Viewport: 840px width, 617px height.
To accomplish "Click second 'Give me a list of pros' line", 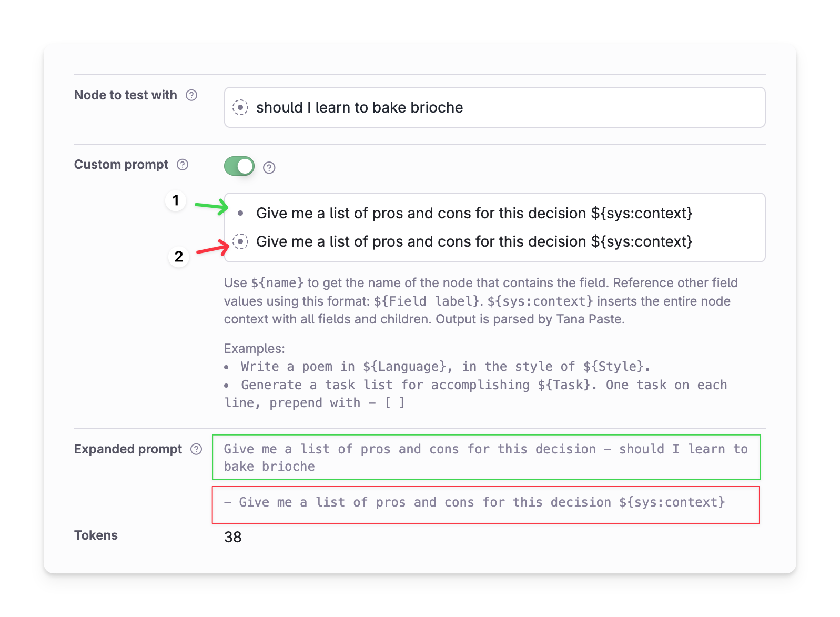I will click(x=474, y=241).
